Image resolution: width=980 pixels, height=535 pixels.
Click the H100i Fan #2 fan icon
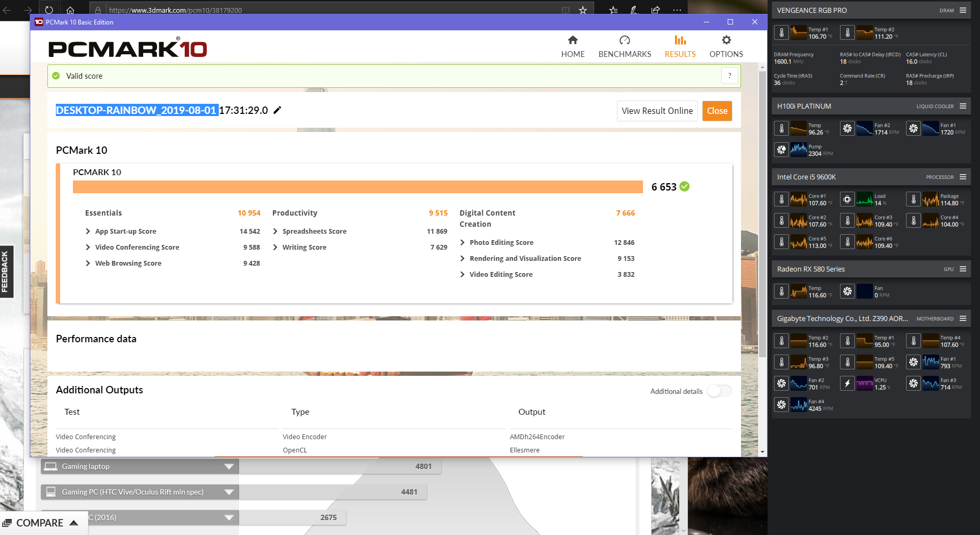tap(847, 128)
